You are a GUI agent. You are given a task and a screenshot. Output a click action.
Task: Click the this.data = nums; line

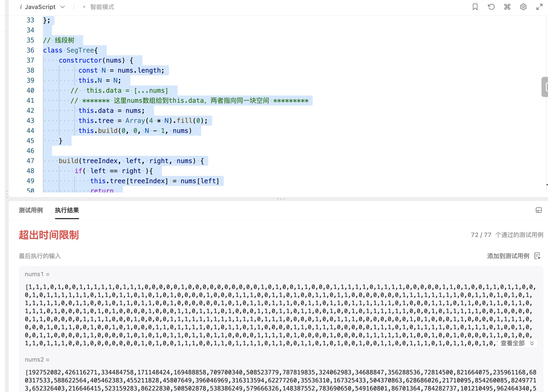(x=112, y=111)
